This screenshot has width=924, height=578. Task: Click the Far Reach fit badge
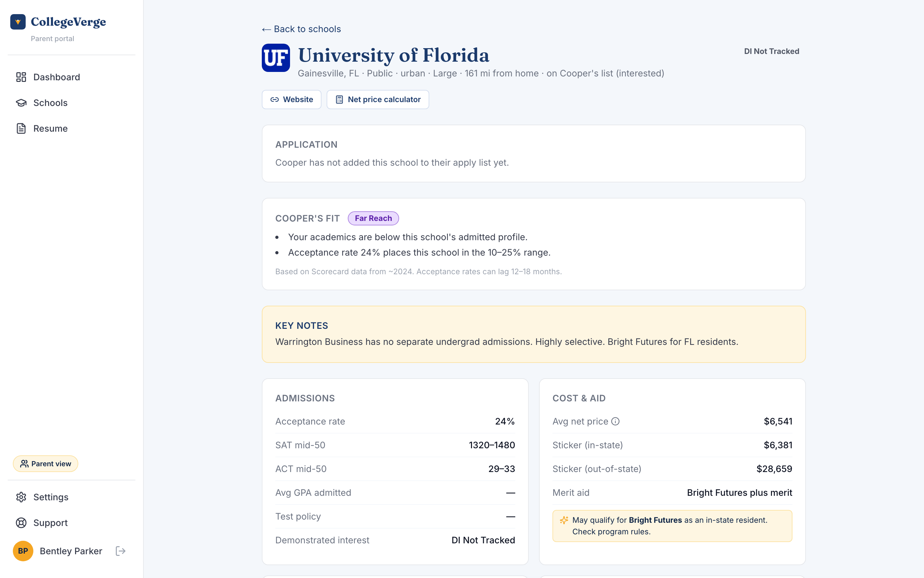[x=373, y=218]
